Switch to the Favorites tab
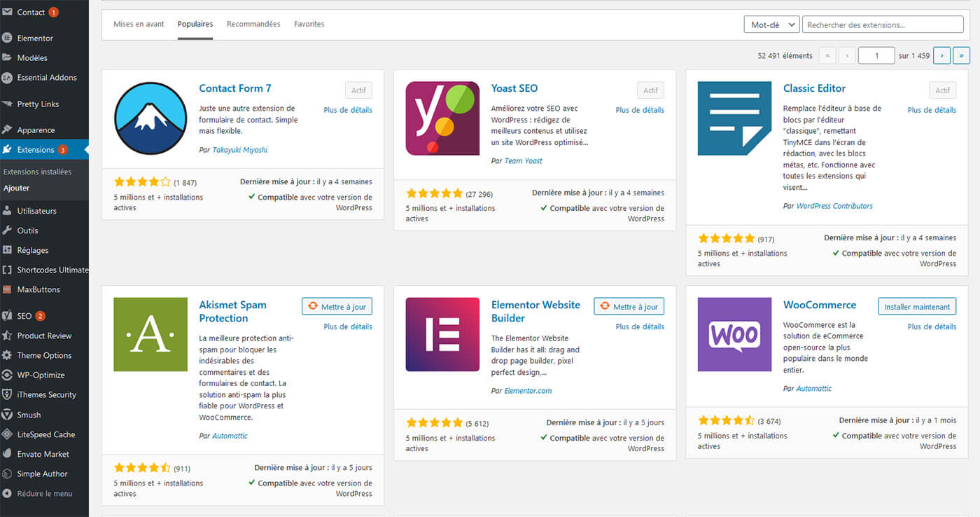The width and height of the screenshot is (980, 517). 309,24
